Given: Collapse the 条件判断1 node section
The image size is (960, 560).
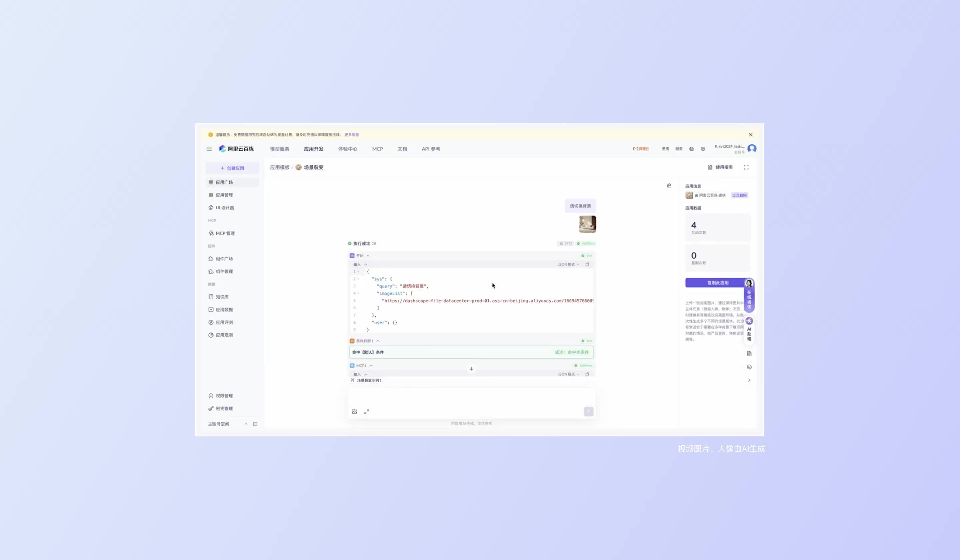Looking at the screenshot, I should pos(378,341).
